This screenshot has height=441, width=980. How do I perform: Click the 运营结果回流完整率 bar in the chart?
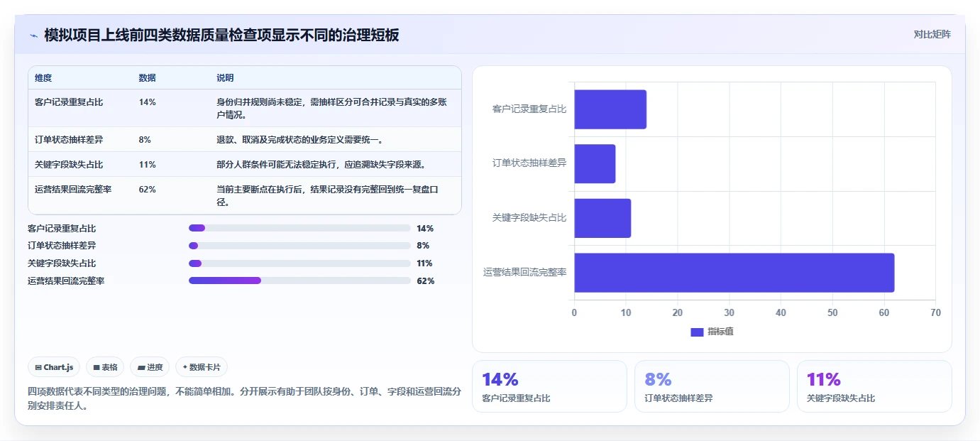pyautogui.click(x=734, y=273)
